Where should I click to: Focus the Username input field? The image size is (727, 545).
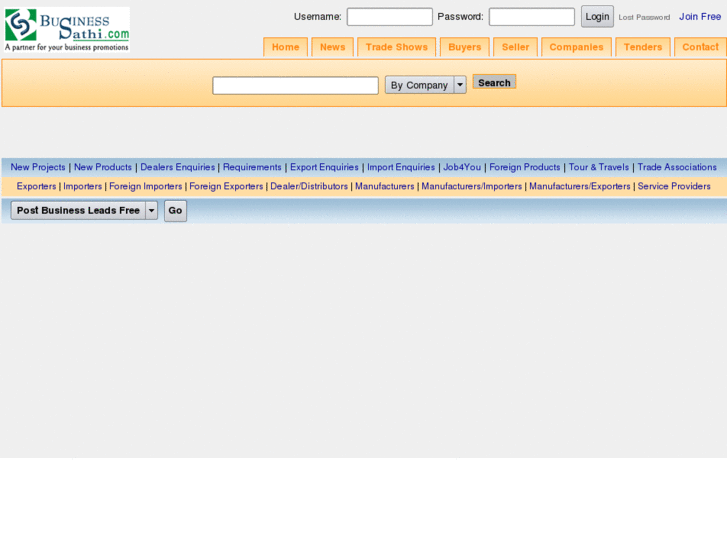[x=389, y=17]
